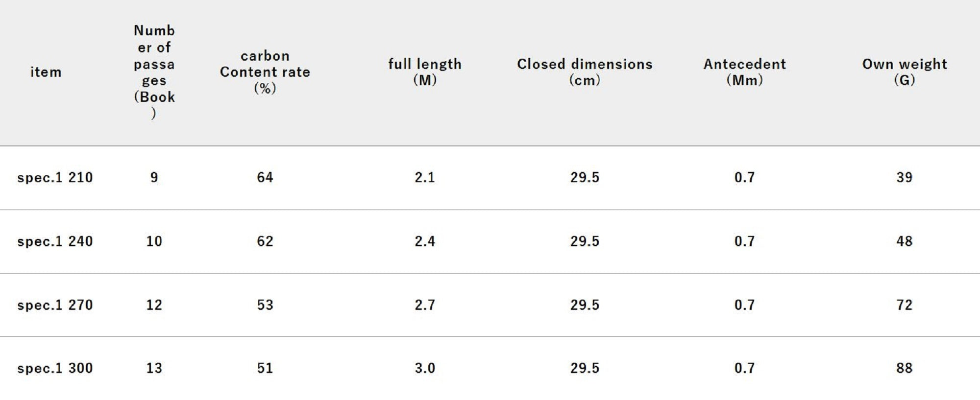
Task: Click the "Number of passages (Book)" header
Action: click(x=154, y=71)
